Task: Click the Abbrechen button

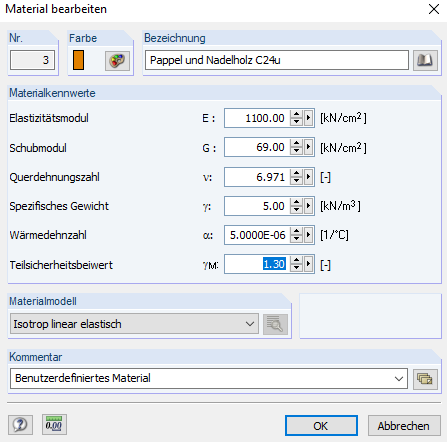Action: pos(404,426)
